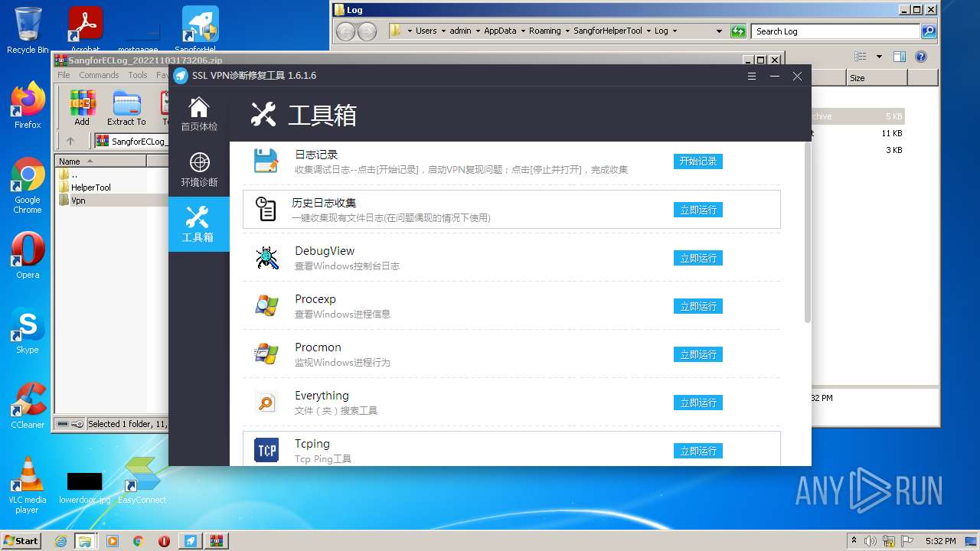Click the Procexp Windows logo icon

(x=266, y=306)
